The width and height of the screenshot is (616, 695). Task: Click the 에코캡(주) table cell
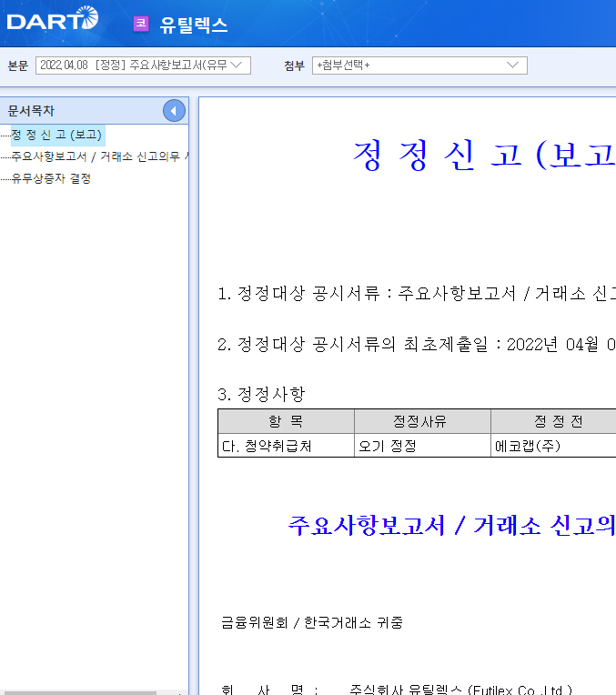(x=553, y=446)
